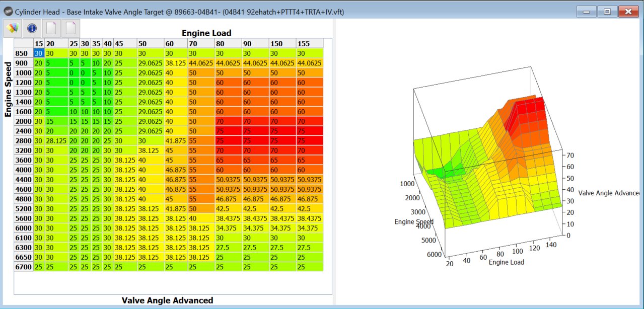Click the 65 cell at row 3600, load 90
This screenshot has height=309, width=644.
pos(255,160)
